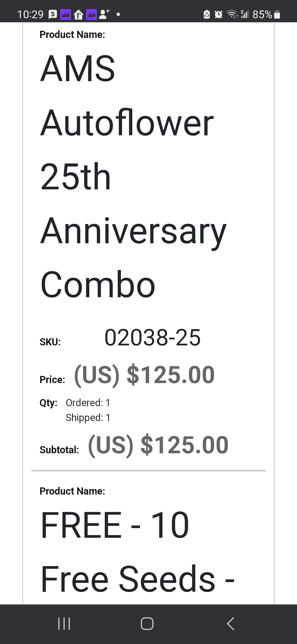Tap the S message notification icon
This screenshot has height=644, width=297.
(53, 14)
